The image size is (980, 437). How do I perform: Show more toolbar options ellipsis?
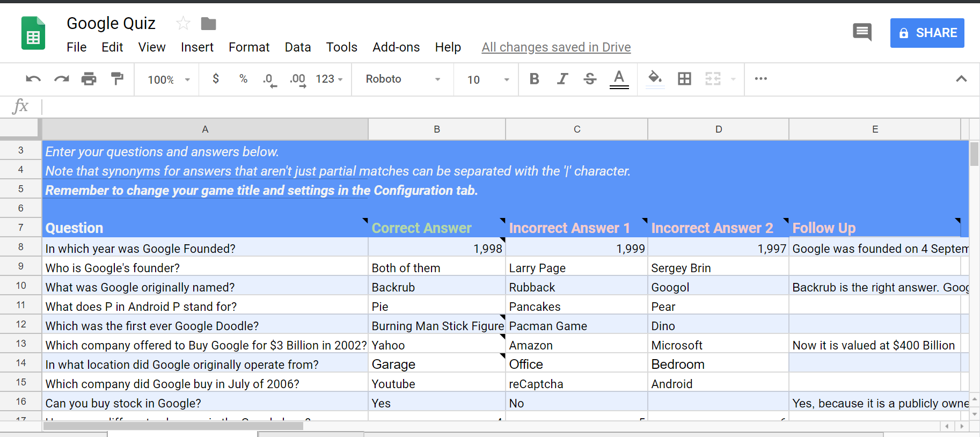tap(760, 79)
